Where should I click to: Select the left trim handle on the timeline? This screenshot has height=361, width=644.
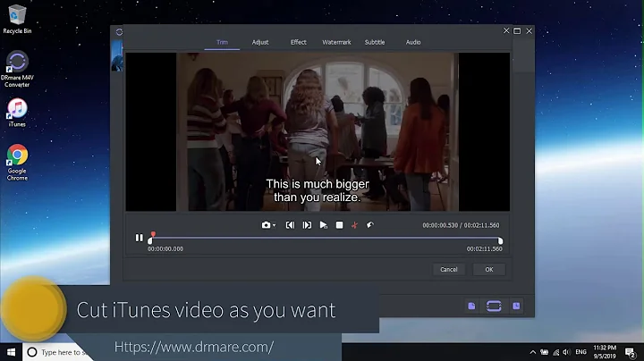pyautogui.click(x=150, y=241)
